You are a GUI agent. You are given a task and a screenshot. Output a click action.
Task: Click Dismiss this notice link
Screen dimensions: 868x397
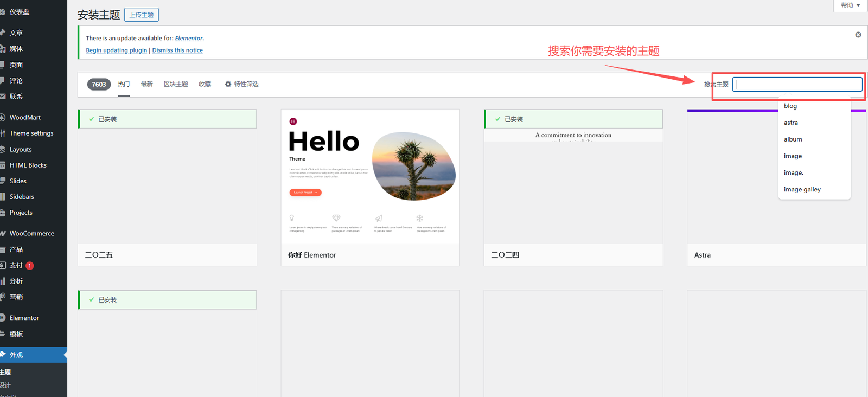tap(177, 50)
